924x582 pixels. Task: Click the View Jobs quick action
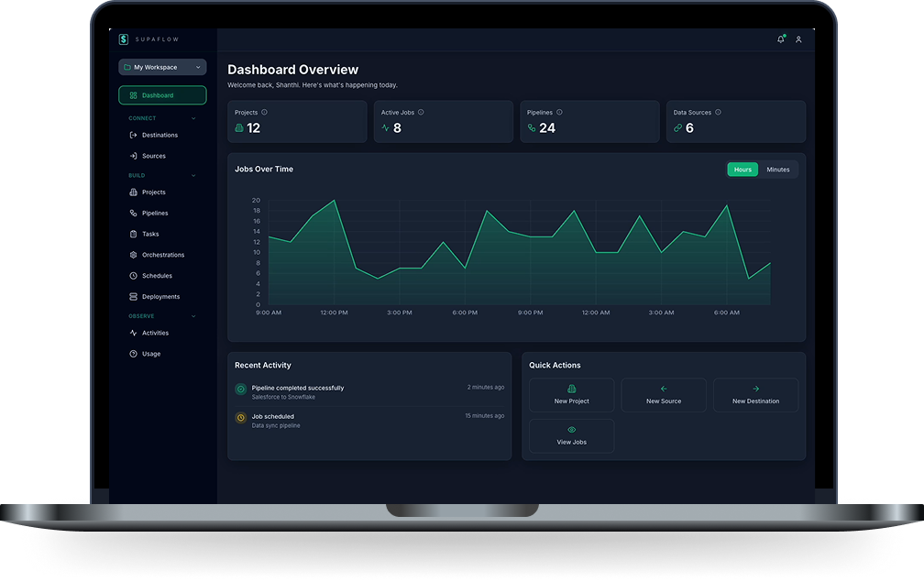(572, 436)
